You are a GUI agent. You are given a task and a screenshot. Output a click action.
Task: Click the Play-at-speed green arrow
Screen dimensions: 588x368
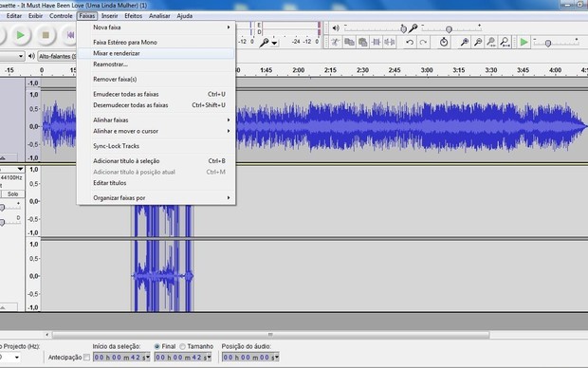point(524,42)
